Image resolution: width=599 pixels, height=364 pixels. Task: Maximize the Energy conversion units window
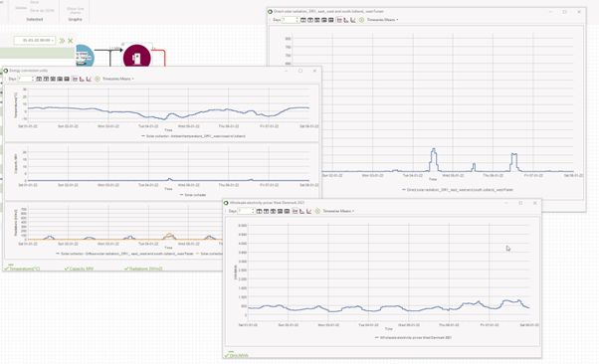tap(300, 71)
